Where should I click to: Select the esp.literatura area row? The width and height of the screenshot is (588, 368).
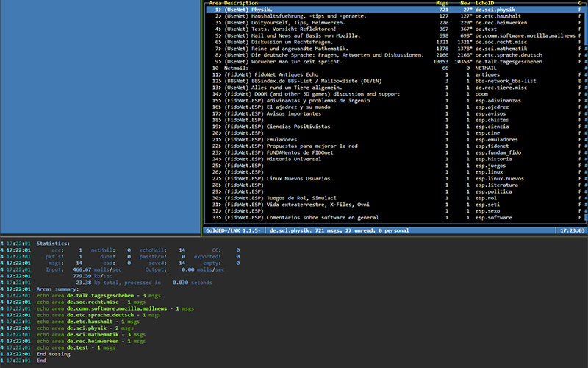(x=395, y=185)
